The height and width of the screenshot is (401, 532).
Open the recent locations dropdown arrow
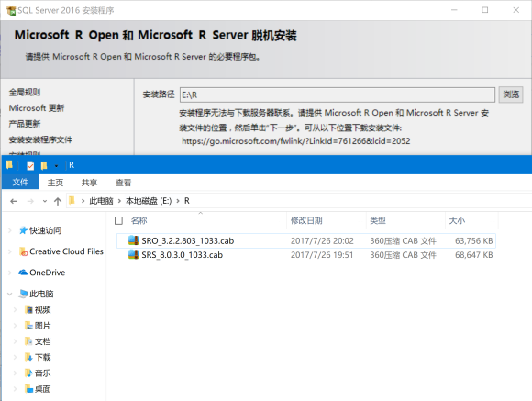45,201
